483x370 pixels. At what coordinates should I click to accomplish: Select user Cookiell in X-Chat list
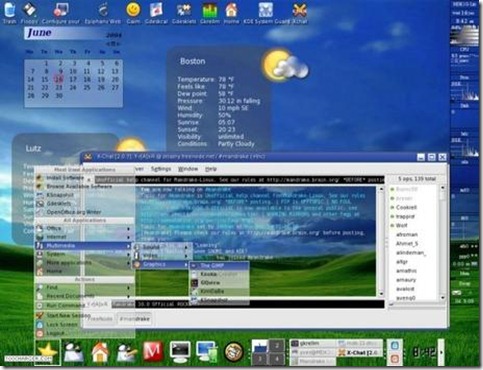coord(406,207)
